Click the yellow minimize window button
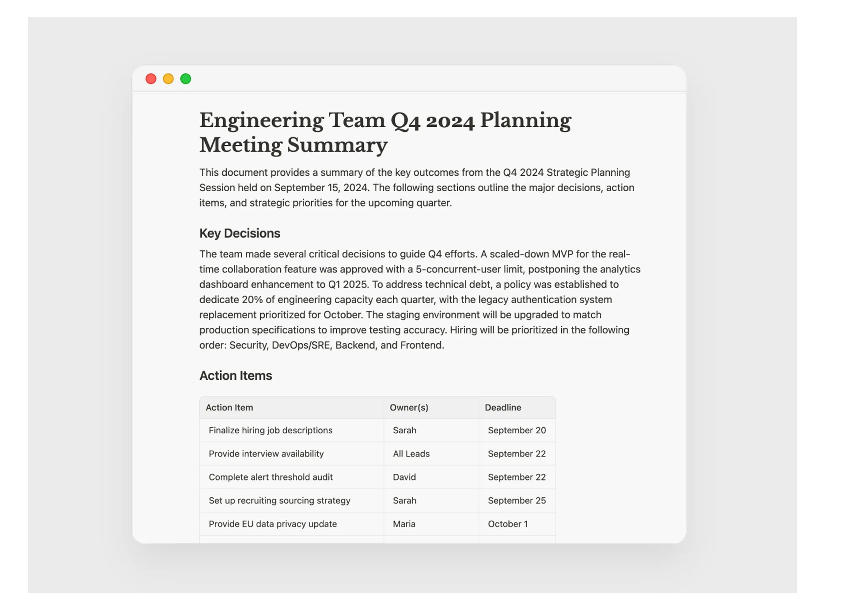The height and width of the screenshot is (609, 868). [168, 79]
